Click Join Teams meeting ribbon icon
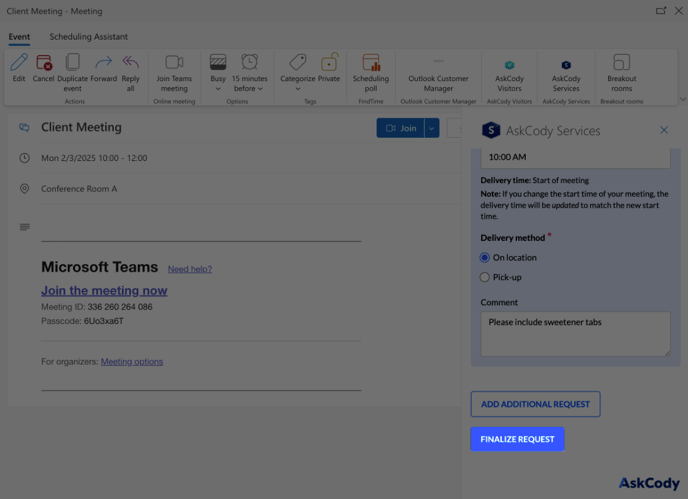The height and width of the screenshot is (499, 688). [174, 62]
